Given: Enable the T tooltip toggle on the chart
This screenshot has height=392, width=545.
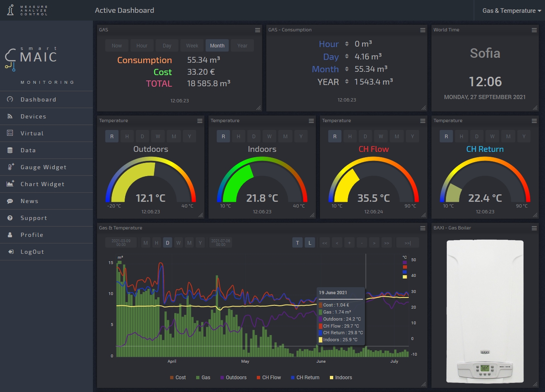Looking at the screenshot, I should pos(297,243).
